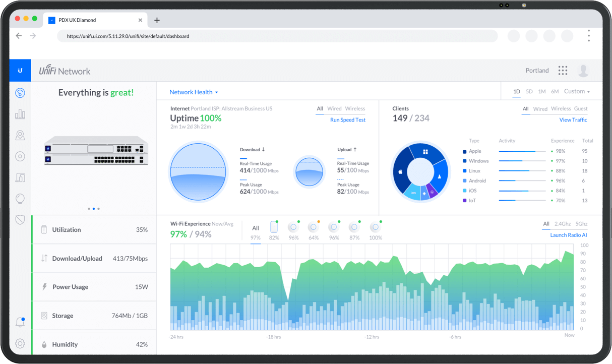Open the Devices circle icon in sidebar
The image size is (612, 364).
[20, 156]
